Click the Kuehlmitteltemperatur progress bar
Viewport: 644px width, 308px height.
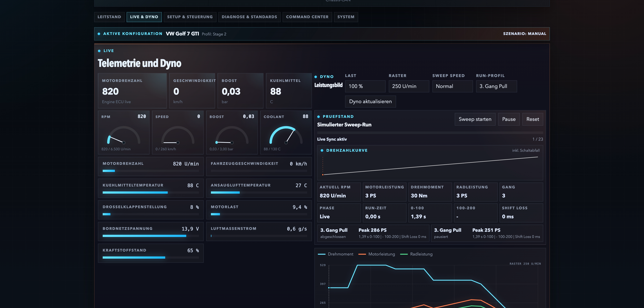(151, 193)
